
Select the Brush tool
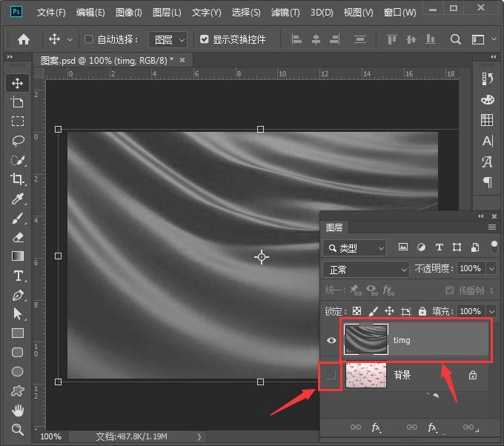pyautogui.click(x=17, y=218)
